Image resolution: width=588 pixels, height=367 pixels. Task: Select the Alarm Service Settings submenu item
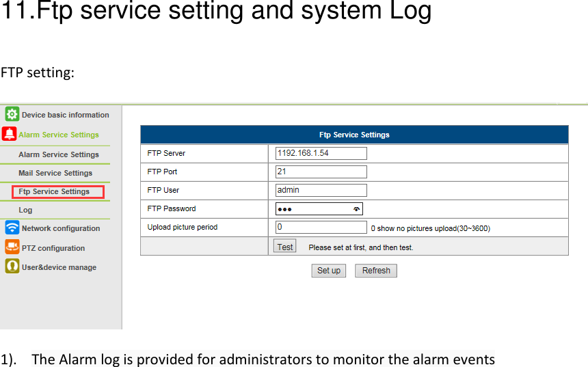[59, 155]
